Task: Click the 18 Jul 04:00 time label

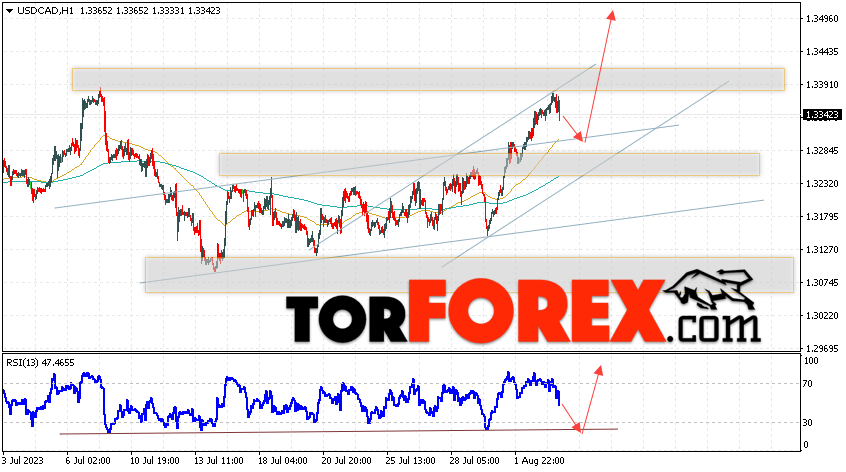Action: click(x=283, y=461)
